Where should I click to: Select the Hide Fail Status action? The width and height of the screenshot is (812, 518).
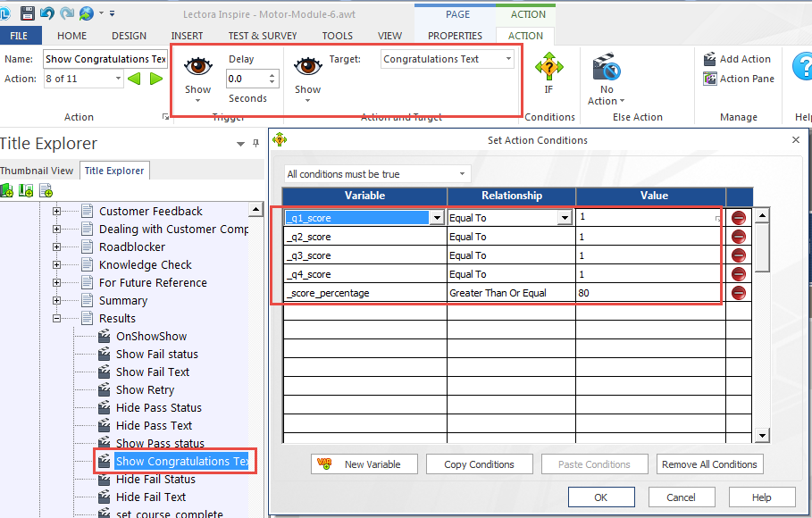click(155, 479)
